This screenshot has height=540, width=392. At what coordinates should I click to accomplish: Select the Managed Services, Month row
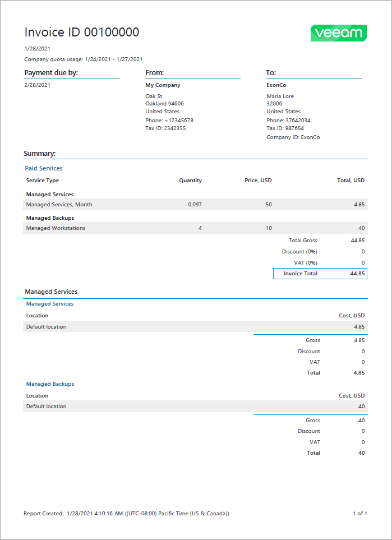tap(59, 205)
